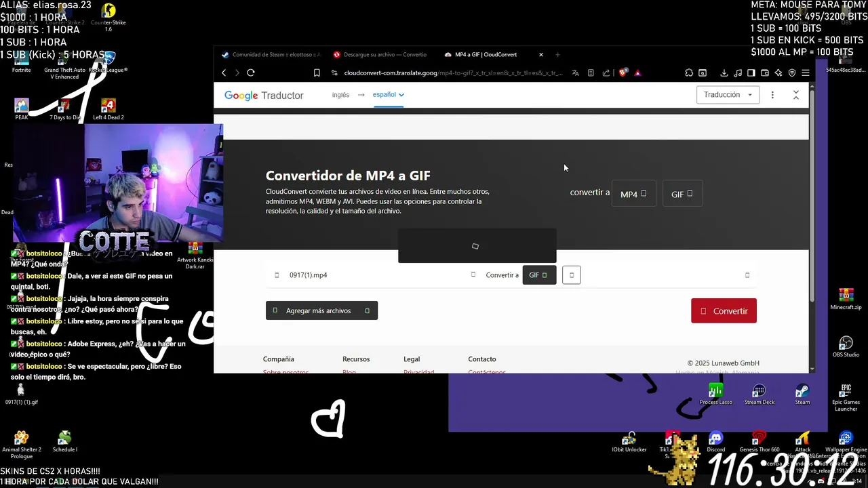The width and height of the screenshot is (868, 488).
Task: Open Schedule I desktop shortcut
Action: [65, 441]
